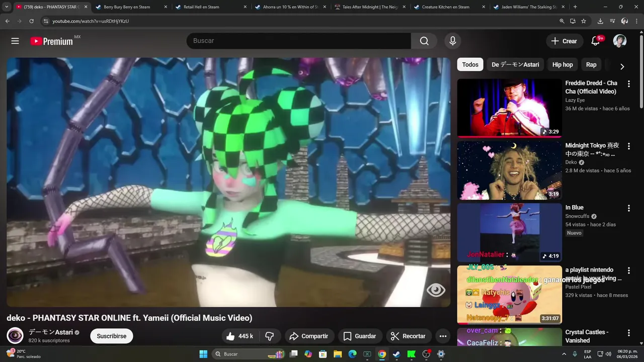Open the デーモンAstari channel name link
Viewport: 644px width, 362px height.
pyautogui.click(x=51, y=332)
